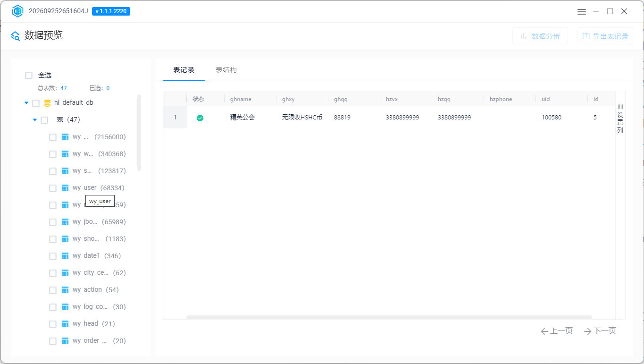This screenshot has height=364, width=644.
Task: Click the v 1.1.1.2220 version badge
Action: click(111, 11)
